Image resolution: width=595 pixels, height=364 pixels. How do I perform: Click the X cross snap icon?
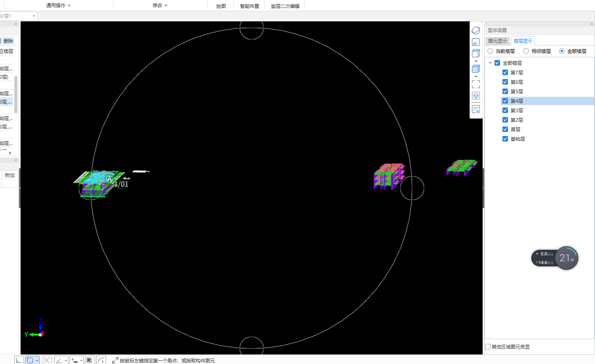pyautogui.click(x=47, y=360)
